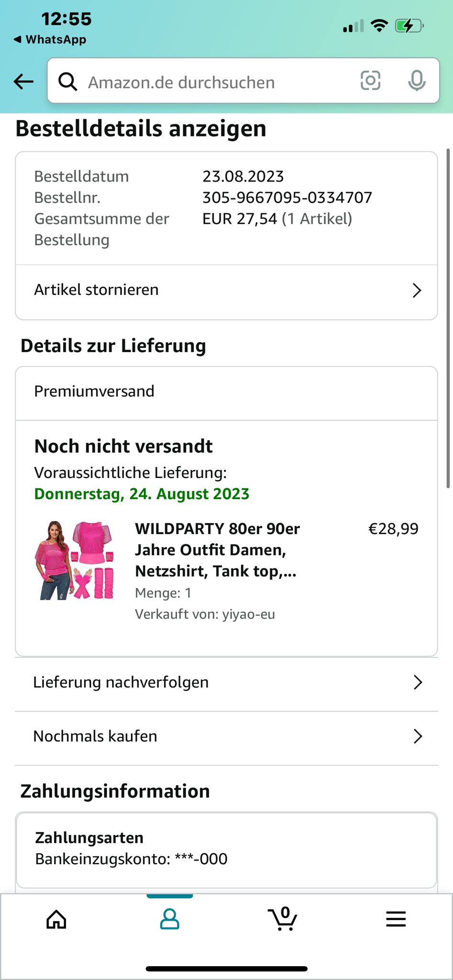The width and height of the screenshot is (453, 980).
Task: Tap the microphone voice search icon
Action: click(x=417, y=80)
